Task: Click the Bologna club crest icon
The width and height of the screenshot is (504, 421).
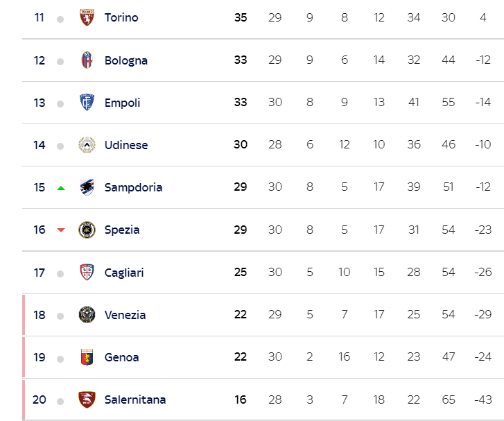Action: 87,60
